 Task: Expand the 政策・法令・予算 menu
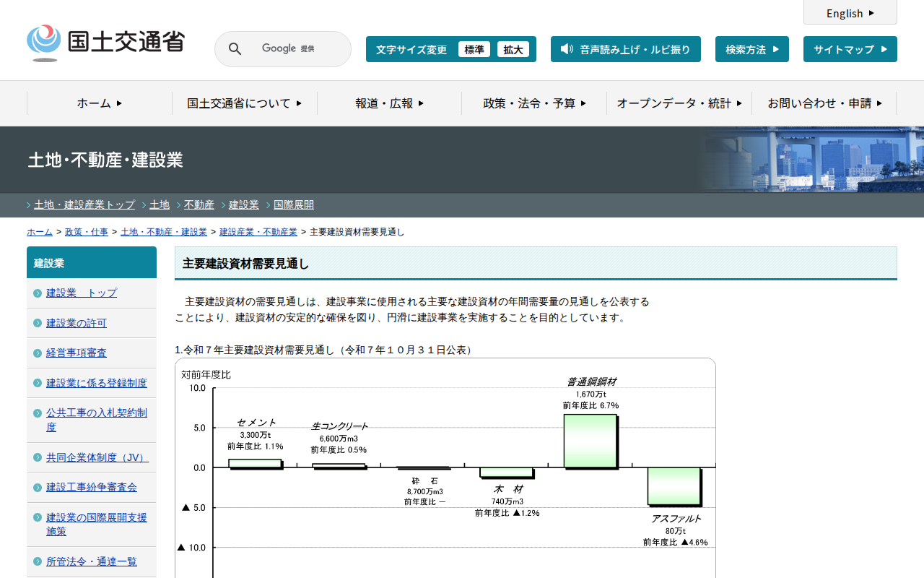(x=534, y=103)
